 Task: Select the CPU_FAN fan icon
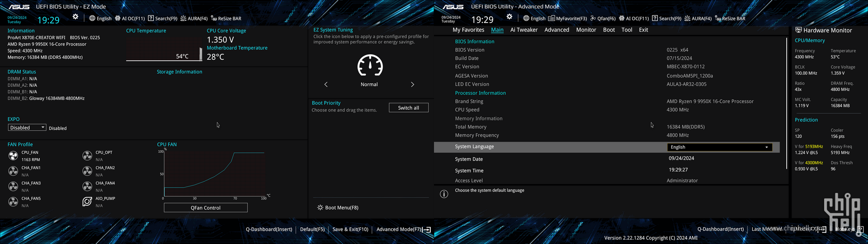click(13, 156)
